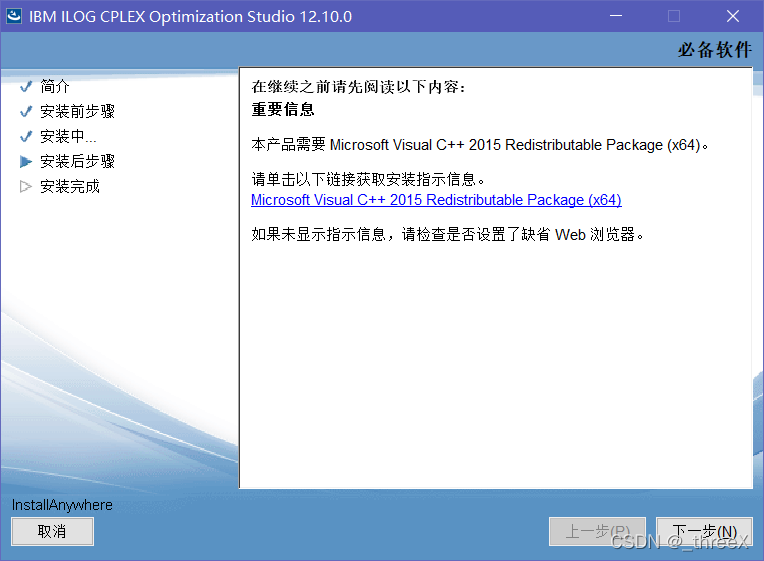Screen dimensions: 764x561
Task: Click the disabled maximize window button
Action: 674,16
